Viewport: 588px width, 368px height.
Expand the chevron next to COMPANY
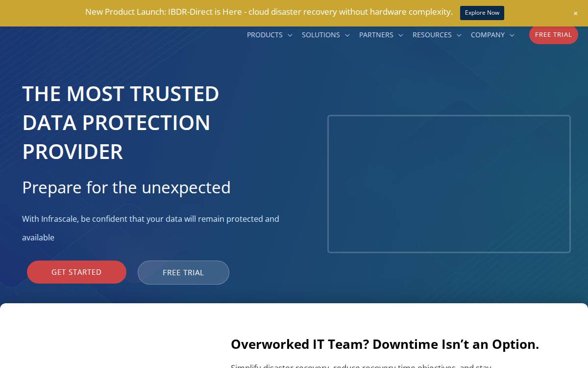click(x=512, y=35)
